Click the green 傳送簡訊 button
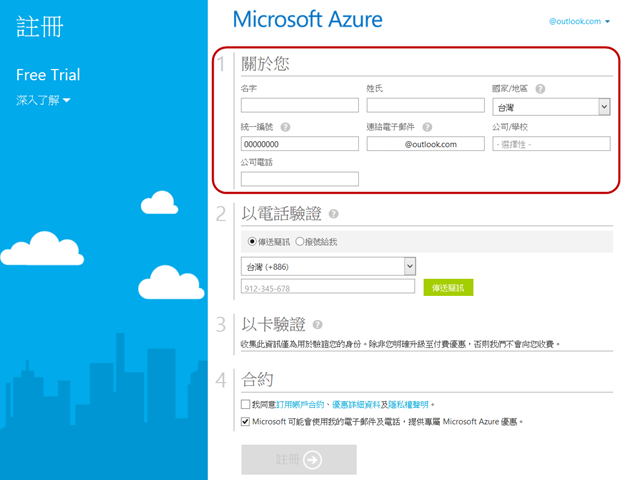 coord(448,287)
